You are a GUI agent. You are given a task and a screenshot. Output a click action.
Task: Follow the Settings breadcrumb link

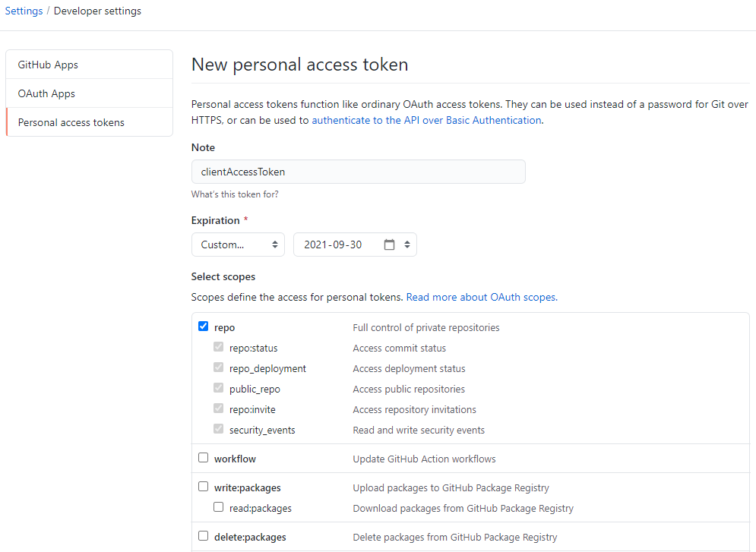pyautogui.click(x=24, y=11)
